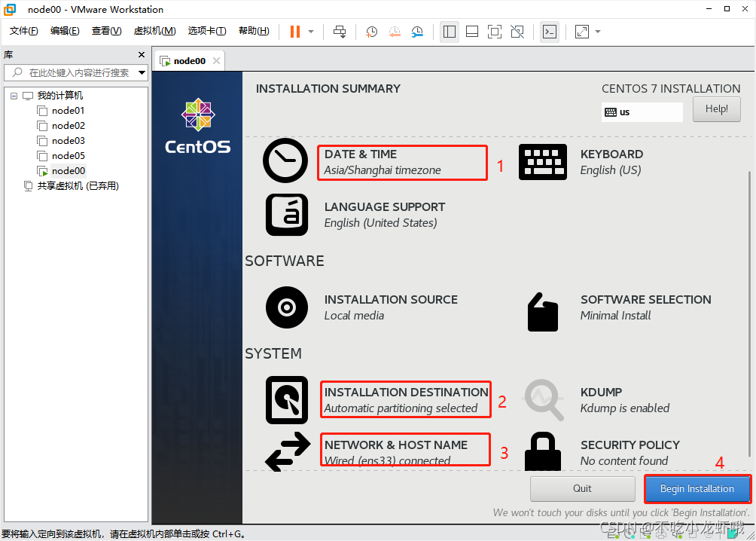
Task: Click the us keyboard layout indicator
Action: (642, 112)
